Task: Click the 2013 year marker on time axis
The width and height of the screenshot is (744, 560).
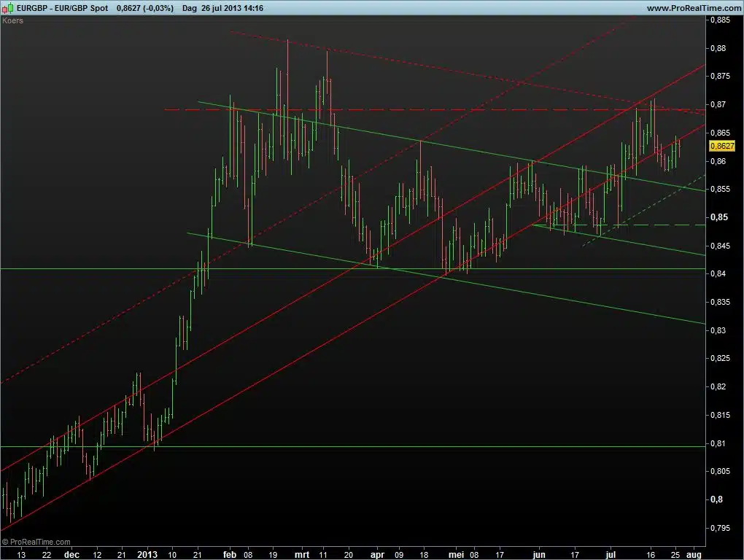Action: click(148, 554)
